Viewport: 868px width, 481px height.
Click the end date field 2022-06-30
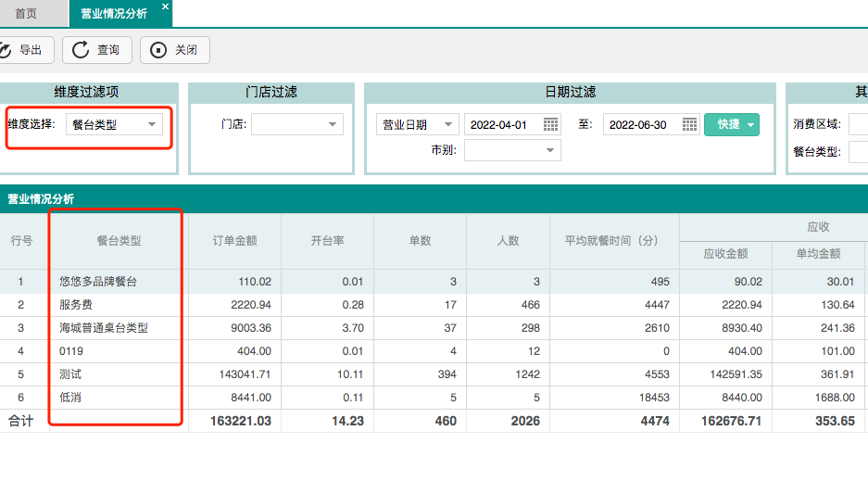(x=639, y=124)
